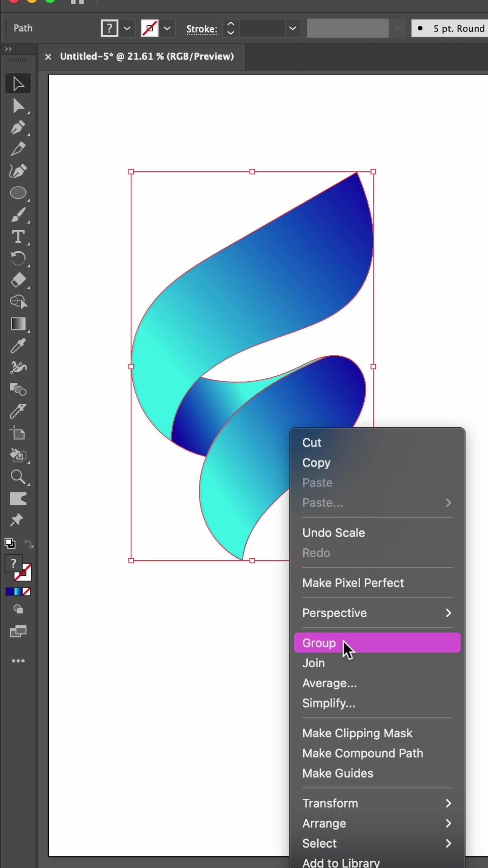Viewport: 488px width, 868px height.
Task: Select the Shape Builder tool
Action: pos(18,302)
